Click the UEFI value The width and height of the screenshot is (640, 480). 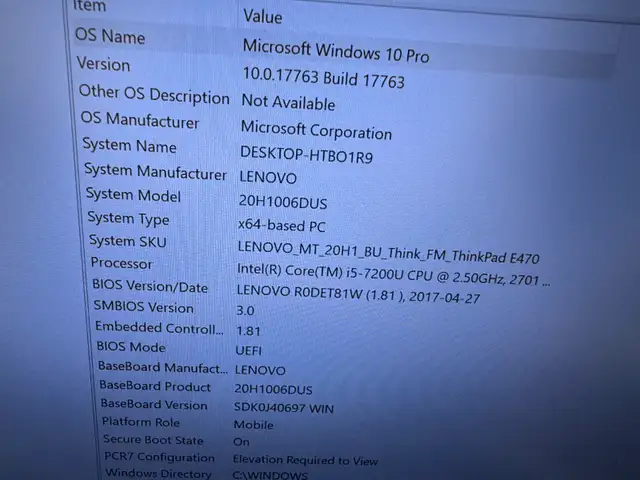(248, 351)
